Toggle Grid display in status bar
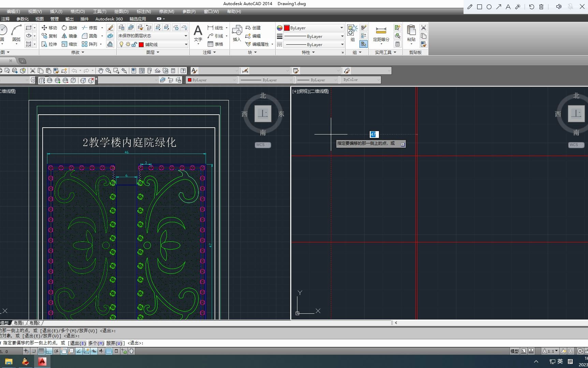588x368 pixels. click(41, 351)
